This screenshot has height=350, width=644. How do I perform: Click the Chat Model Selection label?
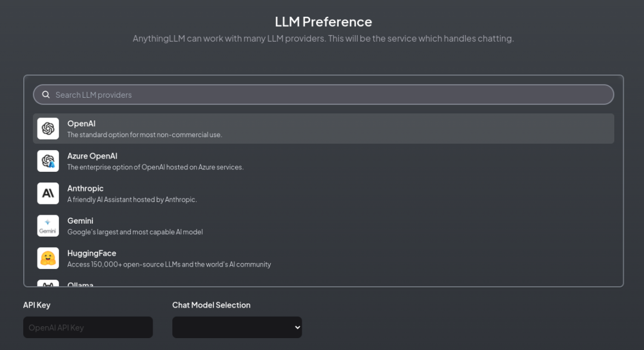[211, 305]
